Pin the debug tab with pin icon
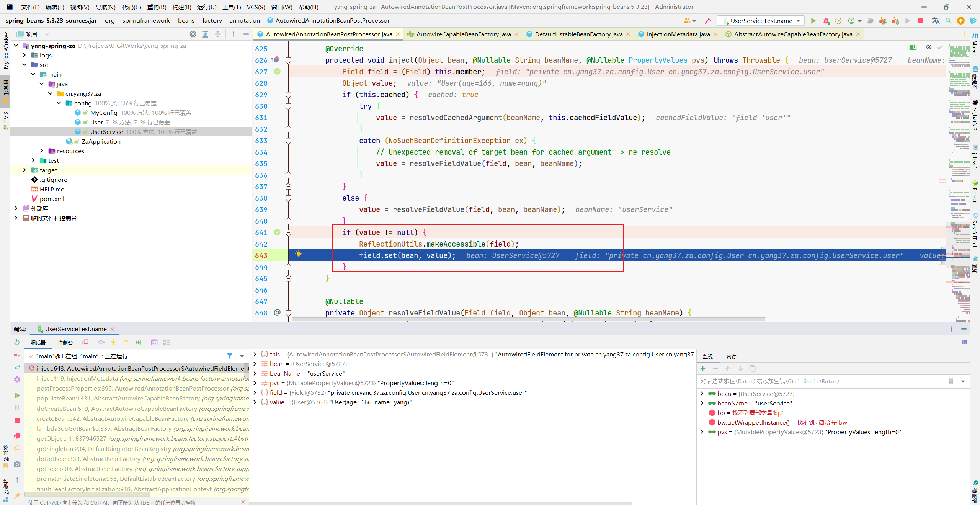 click(x=17, y=495)
